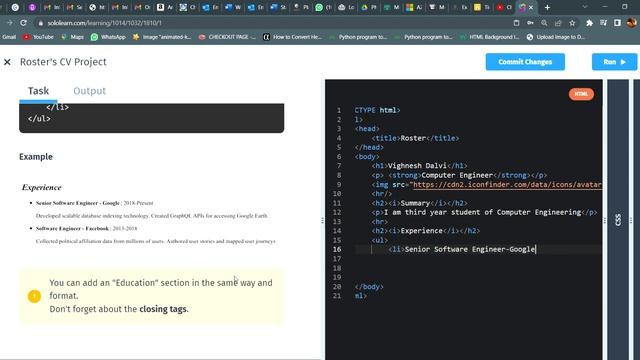Click the Commit Changes button
Viewport: 640px width, 360px height.
(x=525, y=62)
